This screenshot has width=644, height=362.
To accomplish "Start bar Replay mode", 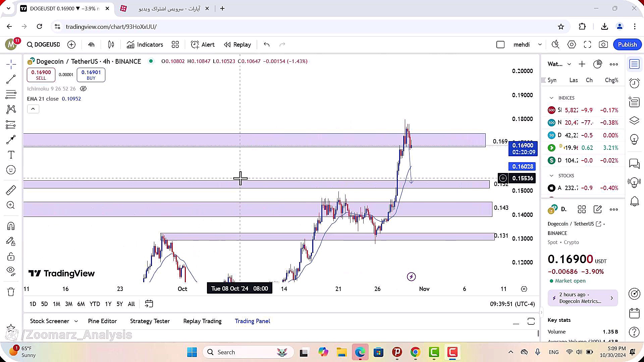I will pos(237,45).
